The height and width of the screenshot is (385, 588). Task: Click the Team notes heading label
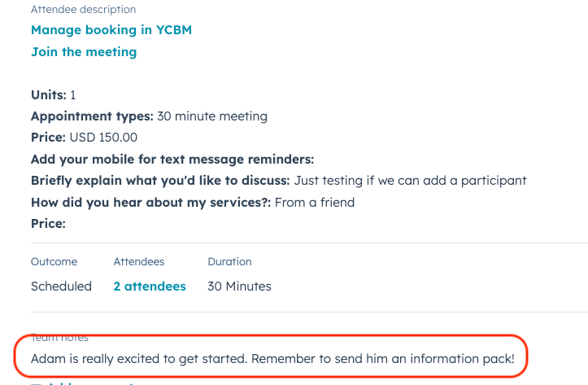click(59, 338)
